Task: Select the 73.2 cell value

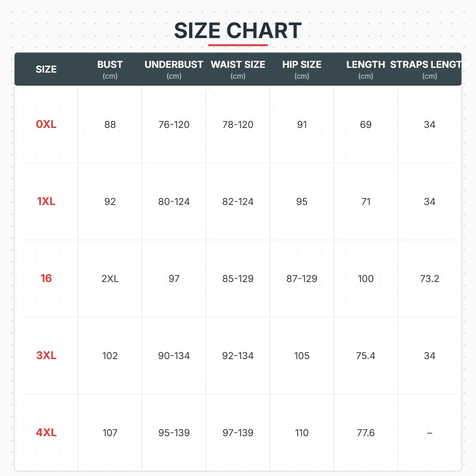Action: pyautogui.click(x=429, y=279)
